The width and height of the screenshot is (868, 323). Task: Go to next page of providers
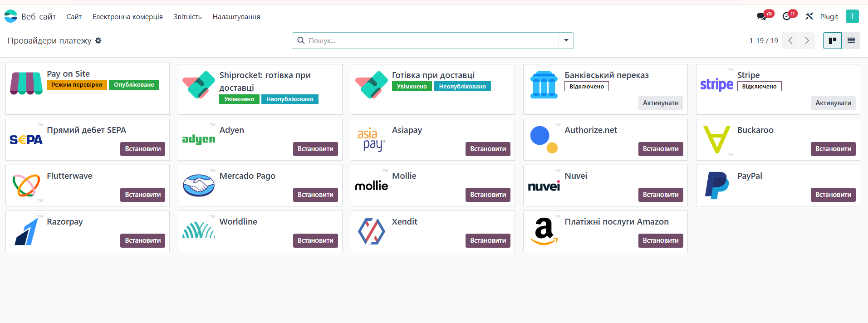(x=807, y=40)
